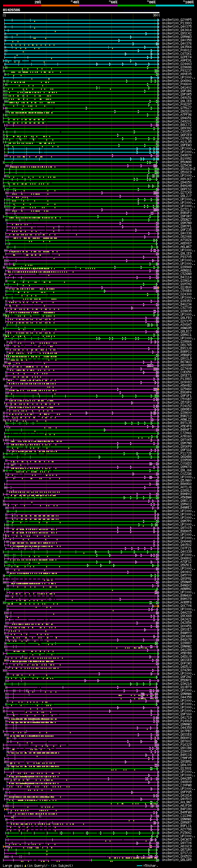197x868 pixels.
Task: Select hit label UniRef100_C9SV57
Action: tap(177, 131)
